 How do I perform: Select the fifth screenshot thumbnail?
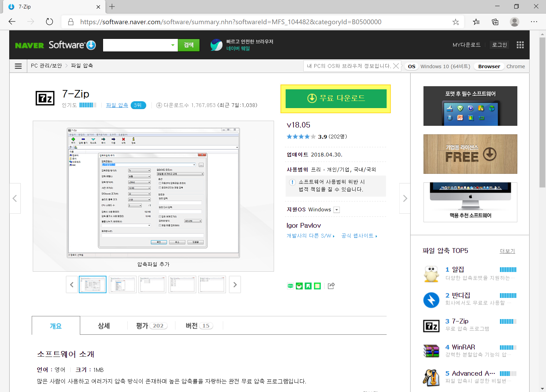pyautogui.click(x=212, y=285)
